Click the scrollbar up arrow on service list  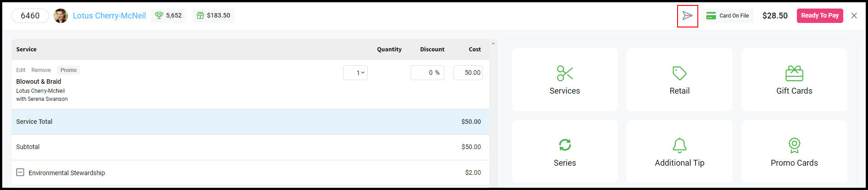point(493,43)
